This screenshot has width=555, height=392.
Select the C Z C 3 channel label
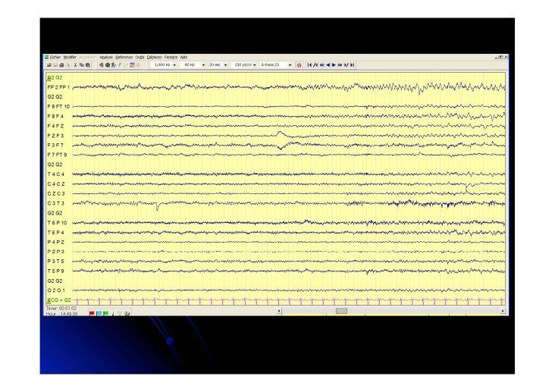pyautogui.click(x=56, y=193)
